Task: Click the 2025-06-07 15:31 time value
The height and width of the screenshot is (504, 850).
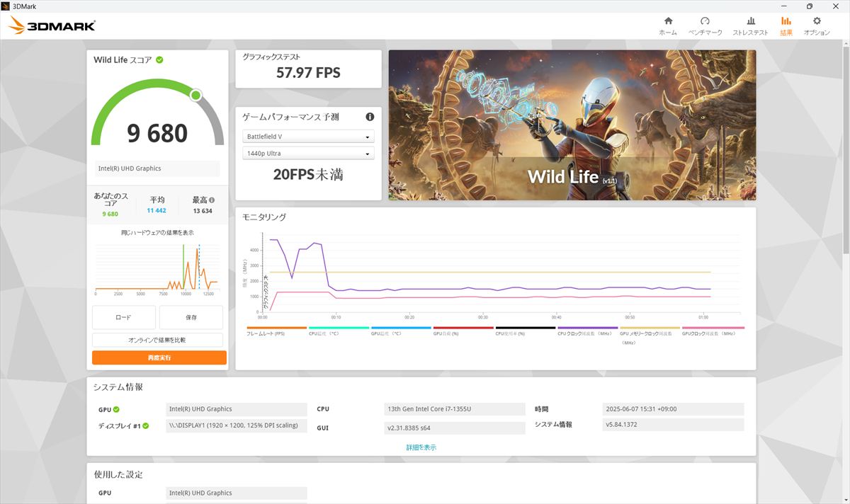Action: pos(673,409)
